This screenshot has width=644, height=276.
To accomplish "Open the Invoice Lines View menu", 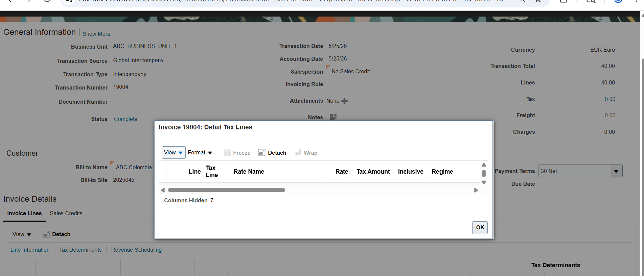I will 22,234.
